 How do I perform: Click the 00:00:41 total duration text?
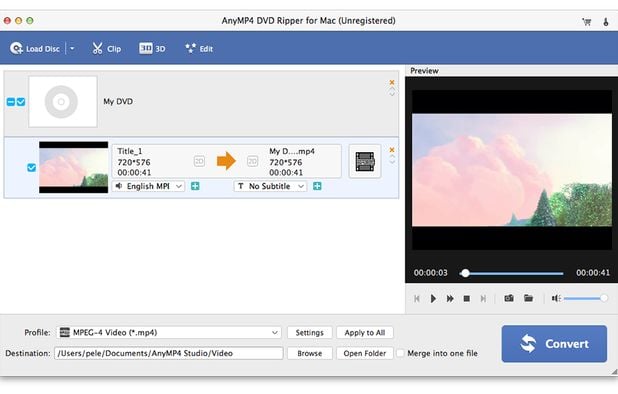(x=593, y=273)
